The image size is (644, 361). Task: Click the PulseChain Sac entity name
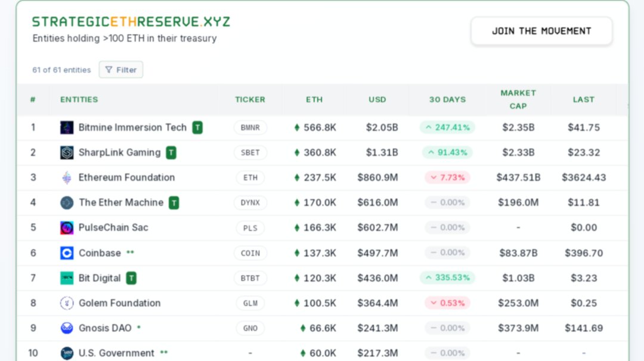coord(113,228)
